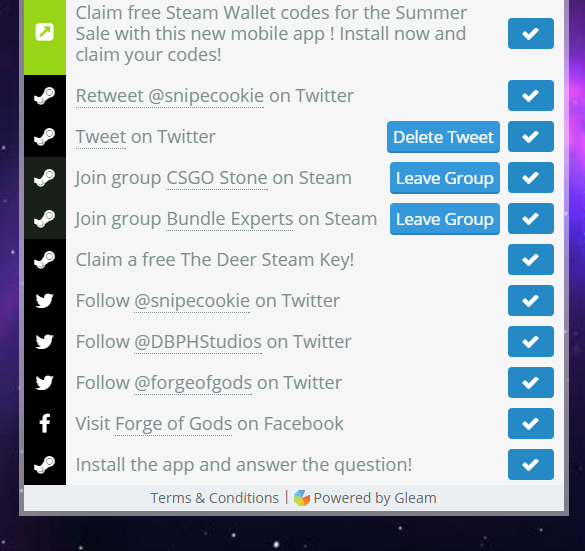Toggle checkmark for Follow @forgeofgods on Twitter

531,382
